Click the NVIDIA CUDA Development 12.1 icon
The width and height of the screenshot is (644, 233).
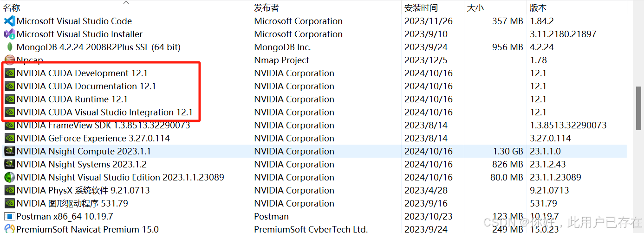9,73
